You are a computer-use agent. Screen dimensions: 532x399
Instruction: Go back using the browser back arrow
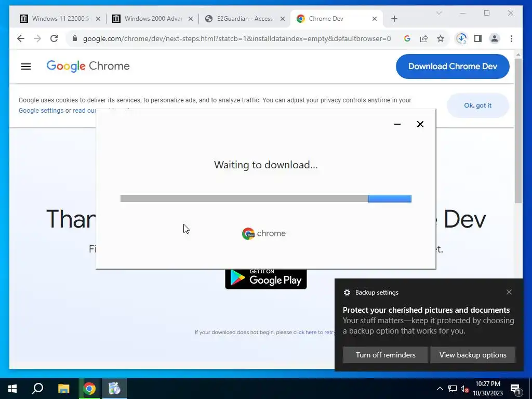[21, 38]
